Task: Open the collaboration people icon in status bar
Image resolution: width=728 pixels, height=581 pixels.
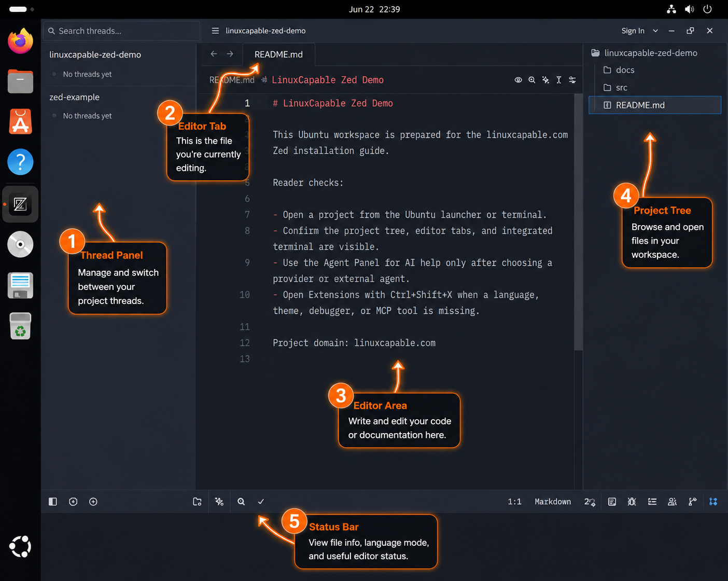Action: [x=673, y=502]
